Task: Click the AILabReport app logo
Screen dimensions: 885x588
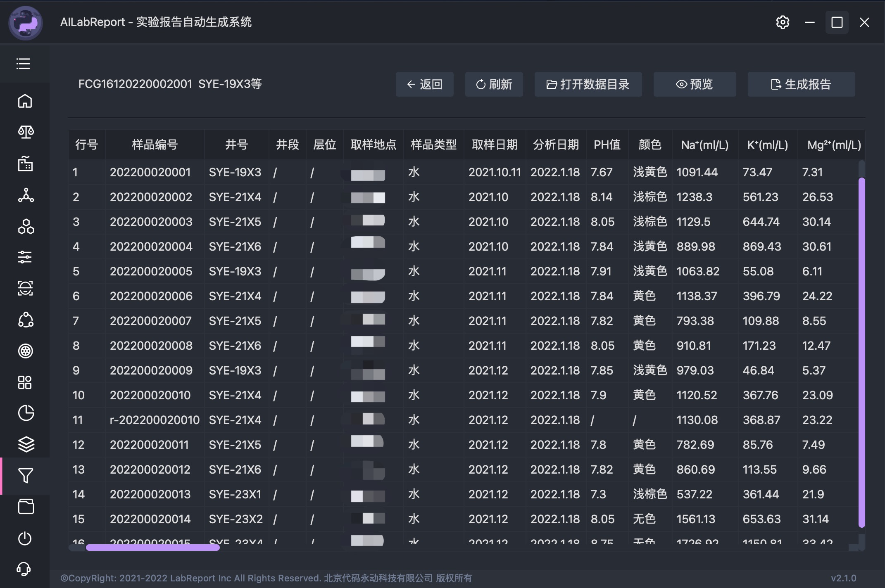Action: tap(26, 23)
